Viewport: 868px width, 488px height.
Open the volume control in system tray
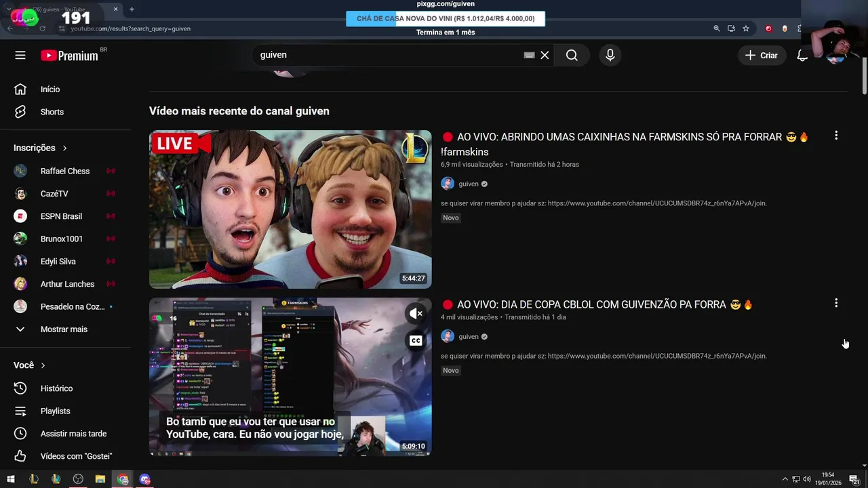pyautogui.click(x=808, y=479)
